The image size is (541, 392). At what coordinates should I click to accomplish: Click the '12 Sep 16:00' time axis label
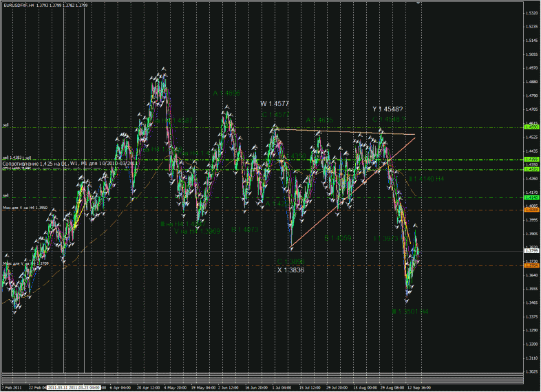pos(418,388)
